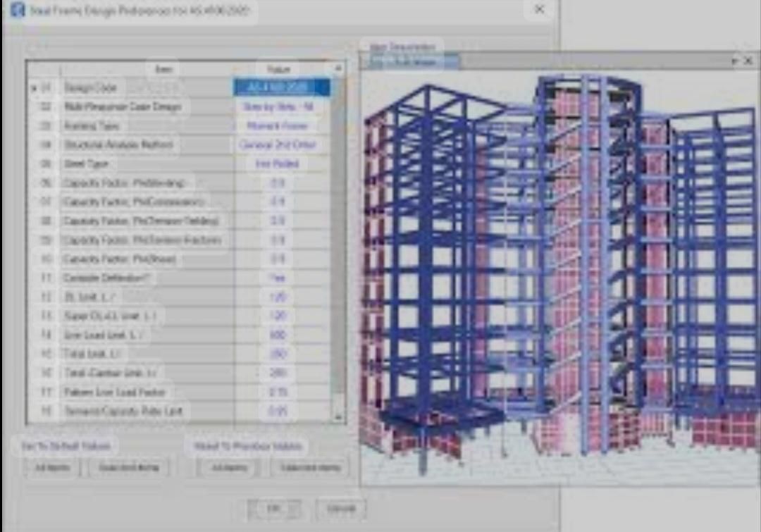The width and height of the screenshot is (761, 532).
Task: Edit the Pattern Live Load Factor value
Action: tap(282, 392)
